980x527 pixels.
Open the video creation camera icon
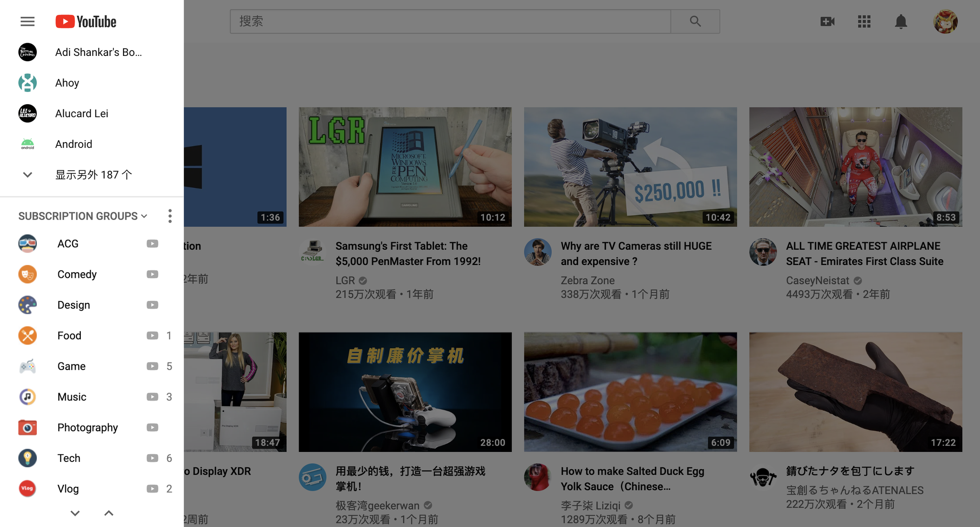click(827, 21)
